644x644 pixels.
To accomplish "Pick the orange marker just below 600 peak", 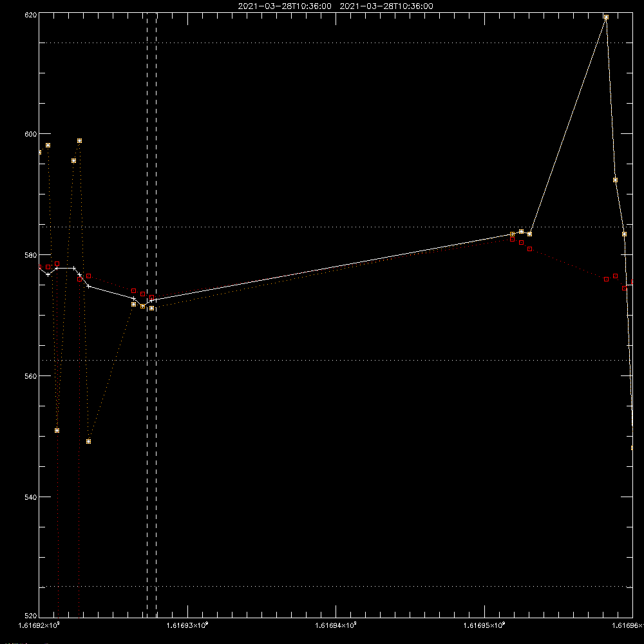I will (80, 141).
